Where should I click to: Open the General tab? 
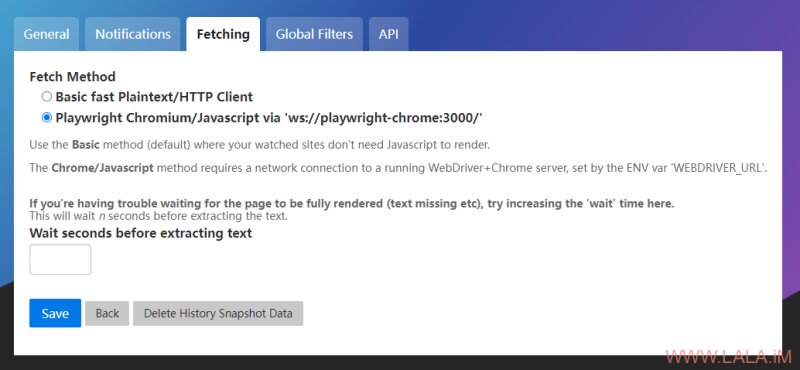click(46, 34)
